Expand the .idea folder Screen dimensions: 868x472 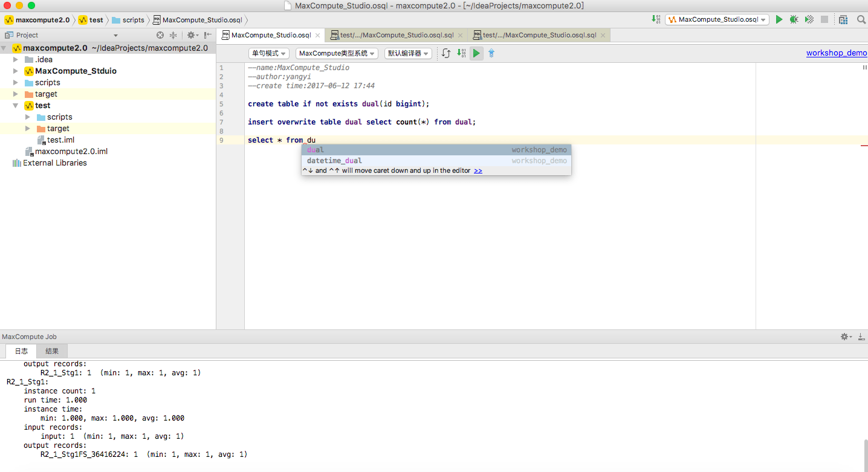pos(16,59)
